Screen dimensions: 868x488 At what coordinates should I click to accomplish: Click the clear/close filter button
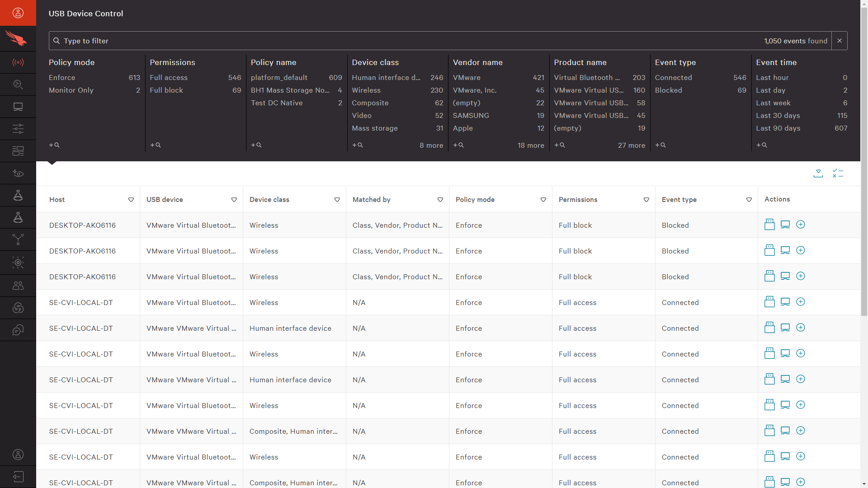click(x=840, y=41)
